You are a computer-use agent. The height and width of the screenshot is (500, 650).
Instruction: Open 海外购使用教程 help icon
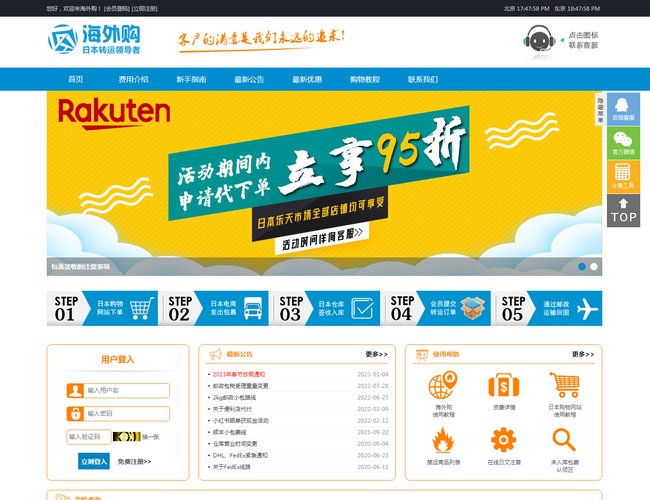[442, 393]
